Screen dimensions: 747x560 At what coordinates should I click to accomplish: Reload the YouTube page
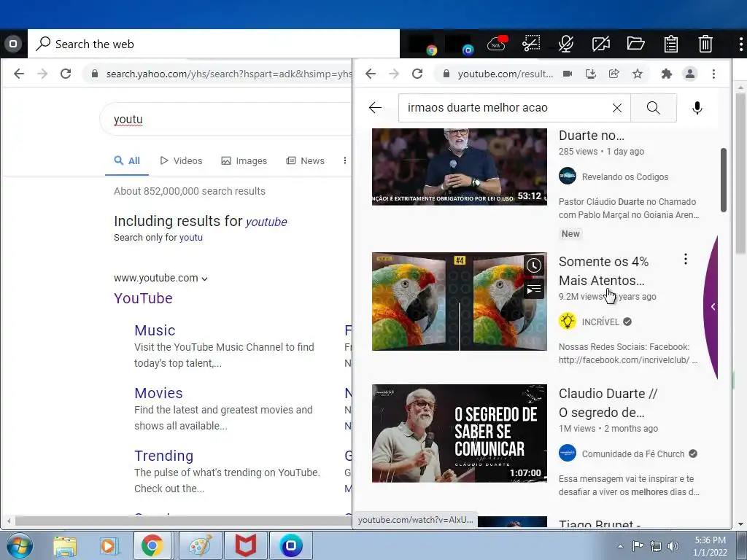417,74
